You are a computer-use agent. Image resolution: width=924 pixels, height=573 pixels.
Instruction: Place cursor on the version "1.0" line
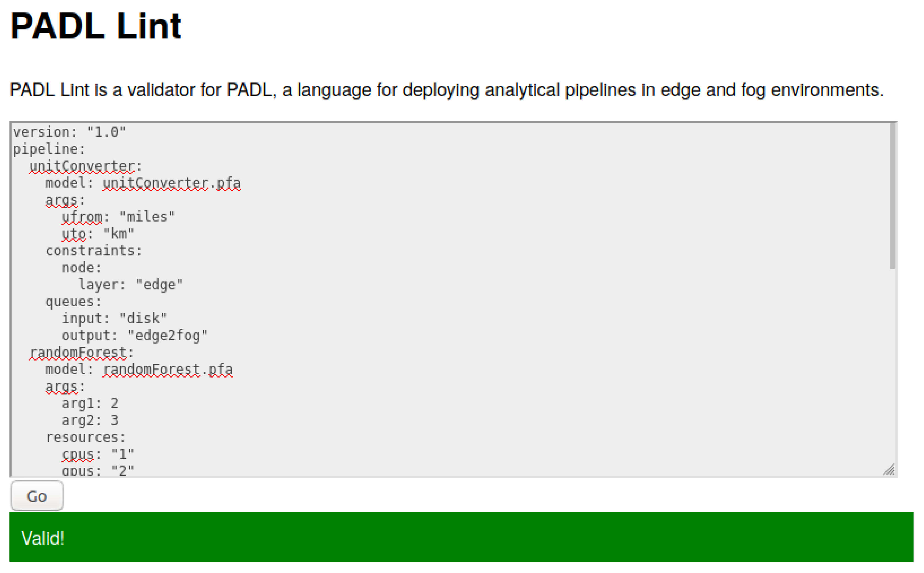tap(69, 132)
